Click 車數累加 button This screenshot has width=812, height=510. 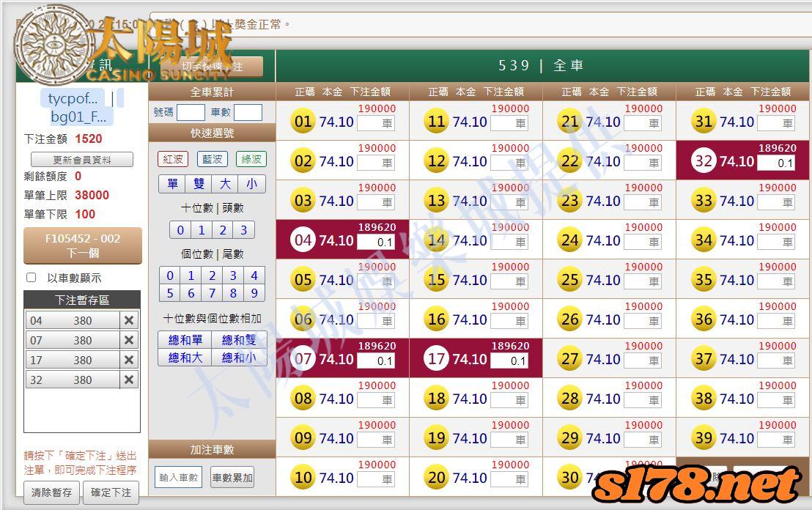point(232,477)
